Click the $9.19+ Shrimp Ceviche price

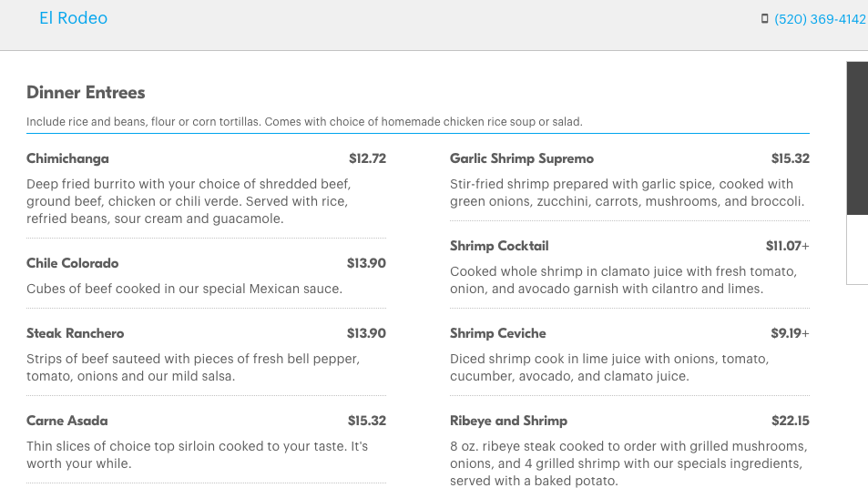point(790,333)
